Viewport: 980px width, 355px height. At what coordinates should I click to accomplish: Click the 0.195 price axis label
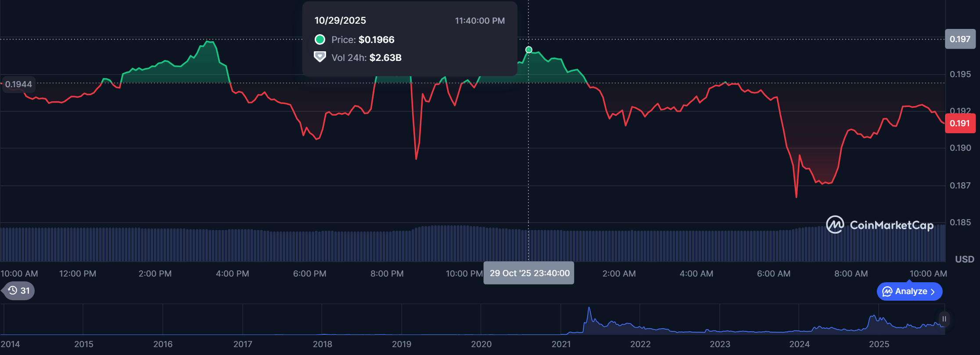click(x=960, y=74)
